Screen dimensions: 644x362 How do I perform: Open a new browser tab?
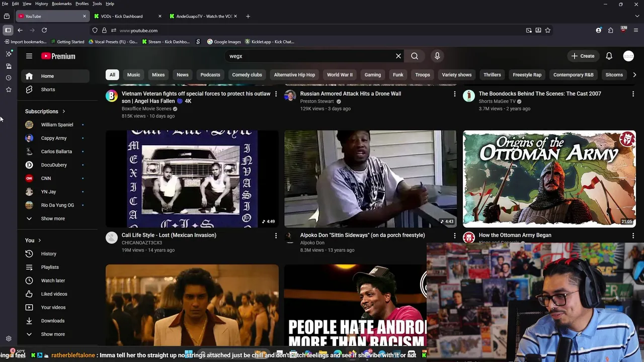[x=248, y=16]
